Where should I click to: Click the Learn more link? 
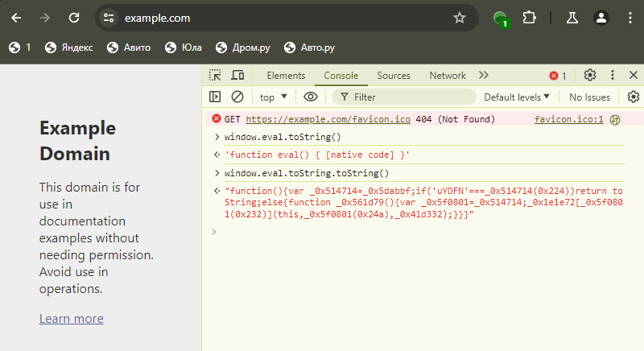point(71,319)
